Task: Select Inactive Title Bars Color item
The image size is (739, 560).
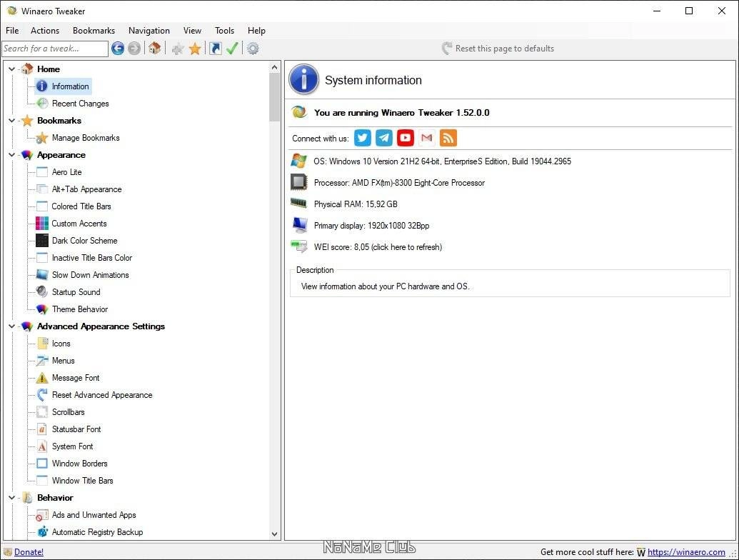Action: point(92,257)
